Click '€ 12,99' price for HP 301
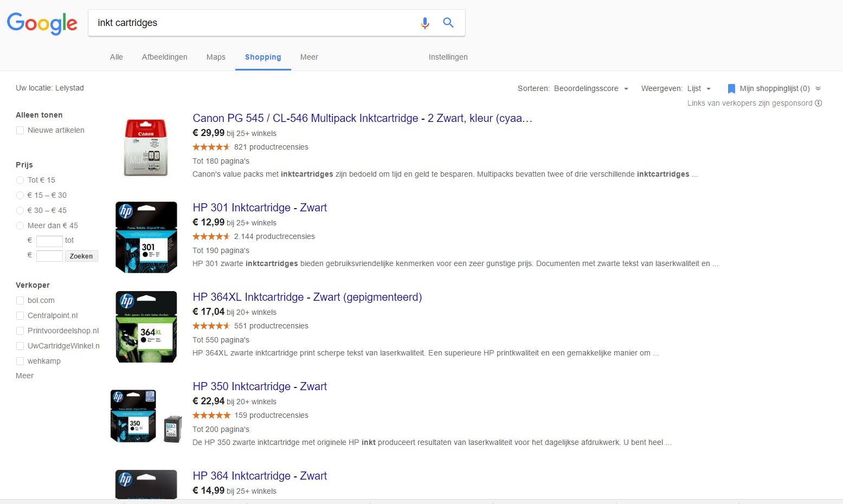The height and width of the screenshot is (504, 843). (209, 222)
